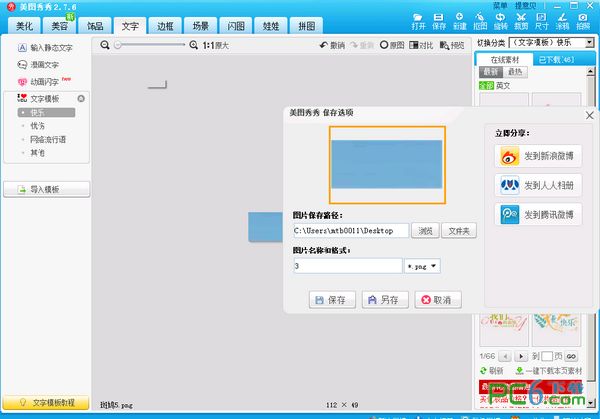This screenshot has height=419, width=600.
Task: Click the 浏览 browse button
Action: coord(426,231)
